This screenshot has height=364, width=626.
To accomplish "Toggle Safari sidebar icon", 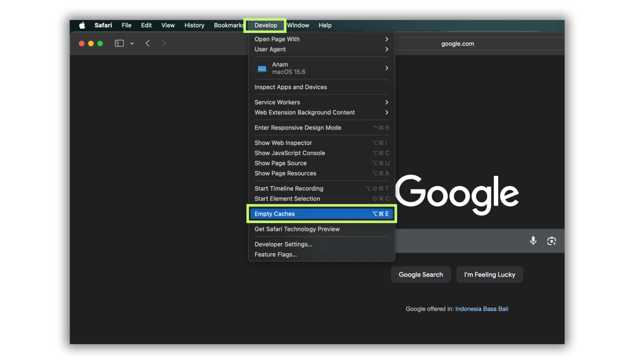I will (x=119, y=43).
